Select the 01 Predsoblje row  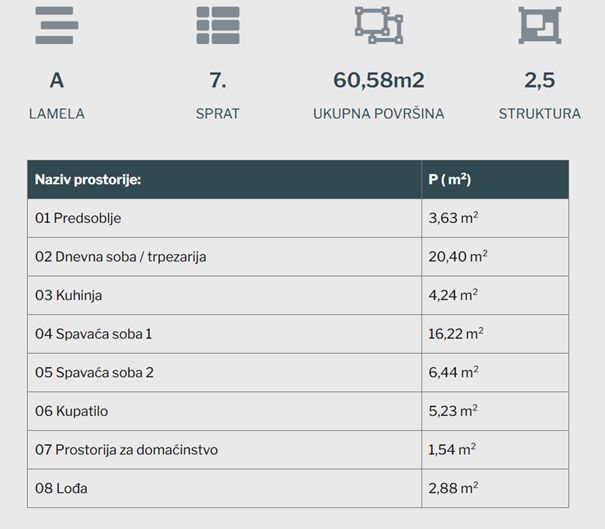[298, 218]
